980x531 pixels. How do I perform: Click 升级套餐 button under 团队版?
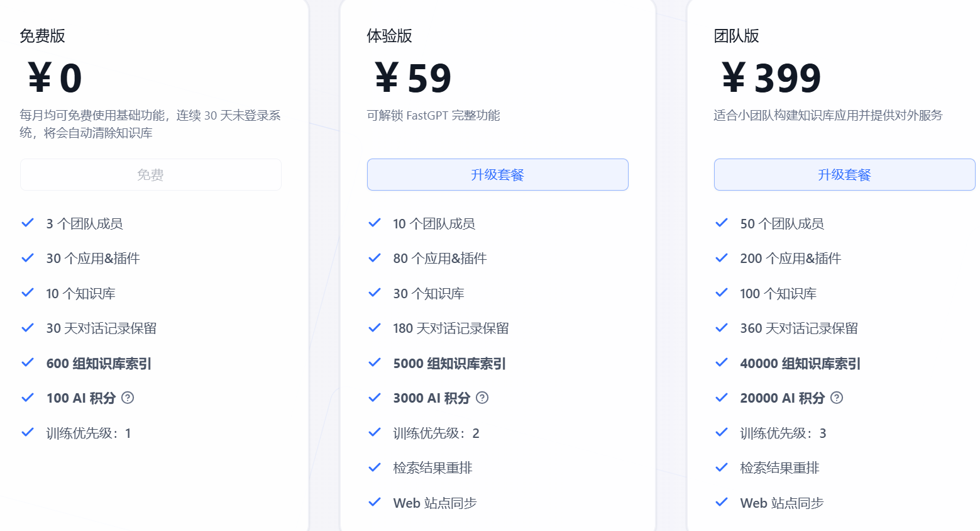coord(845,174)
